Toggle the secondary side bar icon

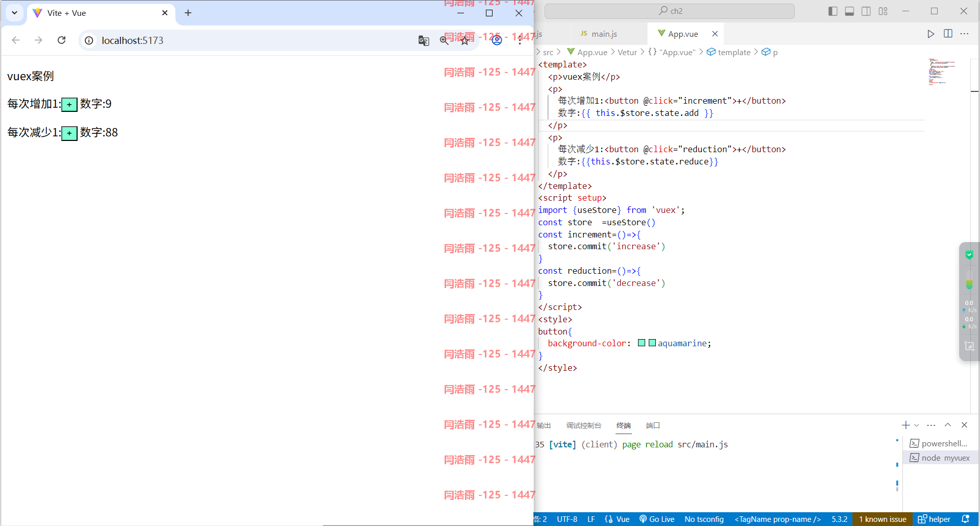click(866, 11)
